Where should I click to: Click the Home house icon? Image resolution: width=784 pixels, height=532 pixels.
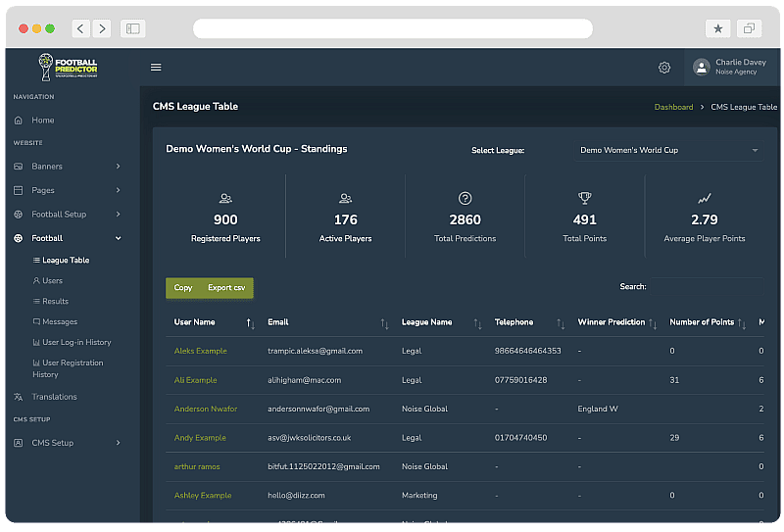tap(19, 120)
